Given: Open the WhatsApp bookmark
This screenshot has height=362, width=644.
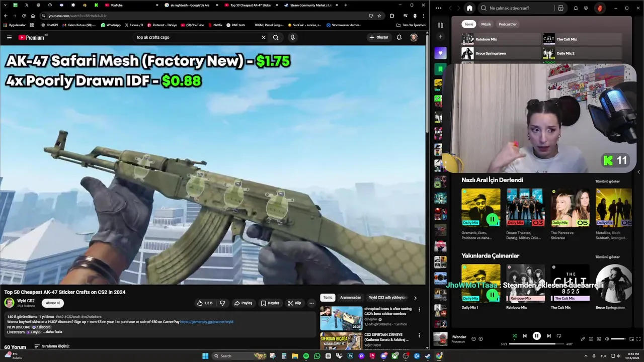Looking at the screenshot, I should 111,25.
